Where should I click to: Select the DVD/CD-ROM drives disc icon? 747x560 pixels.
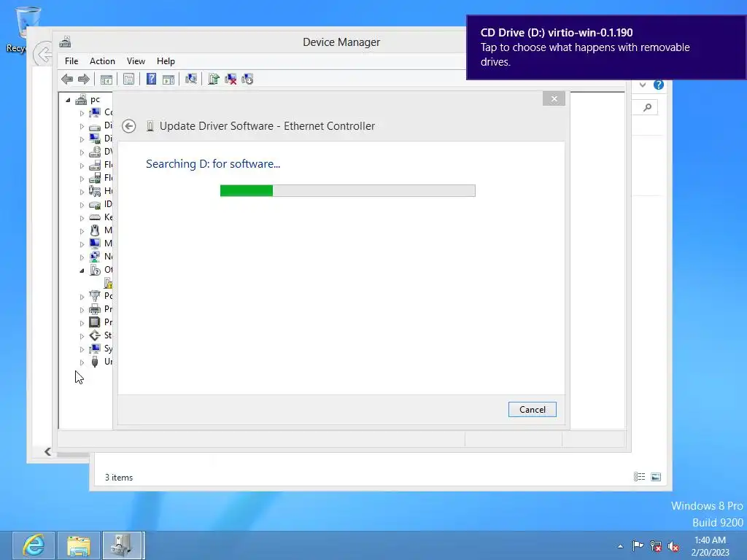(x=95, y=152)
